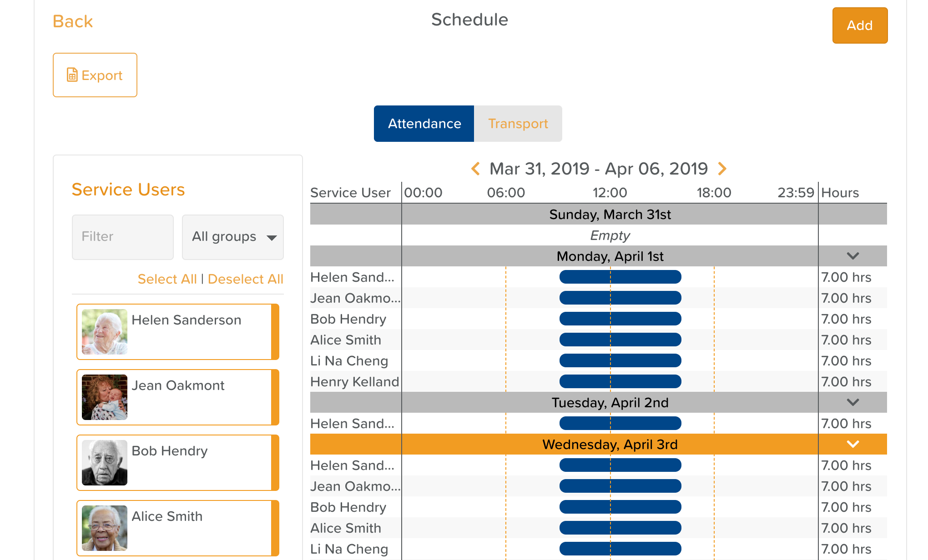
Task: Go to previous week with left arrow
Action: coord(476,169)
